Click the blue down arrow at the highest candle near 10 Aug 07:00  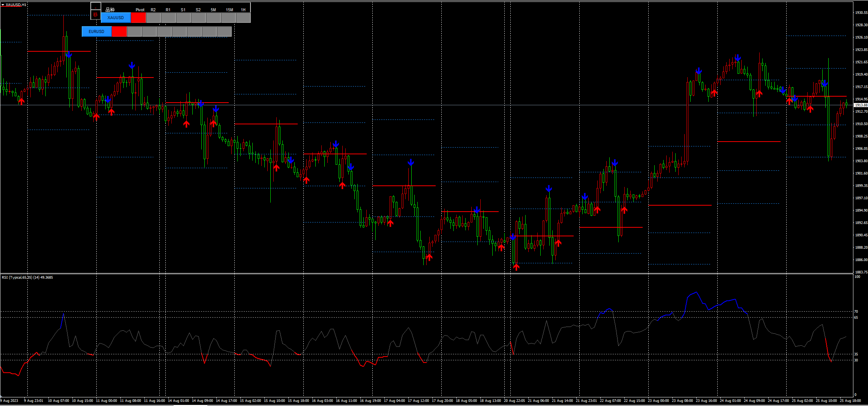(69, 55)
